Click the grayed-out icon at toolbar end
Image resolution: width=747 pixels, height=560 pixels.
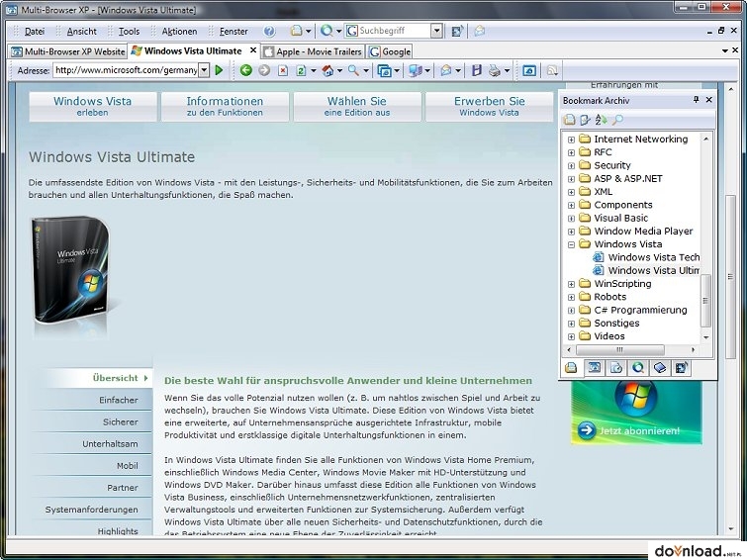click(x=552, y=70)
